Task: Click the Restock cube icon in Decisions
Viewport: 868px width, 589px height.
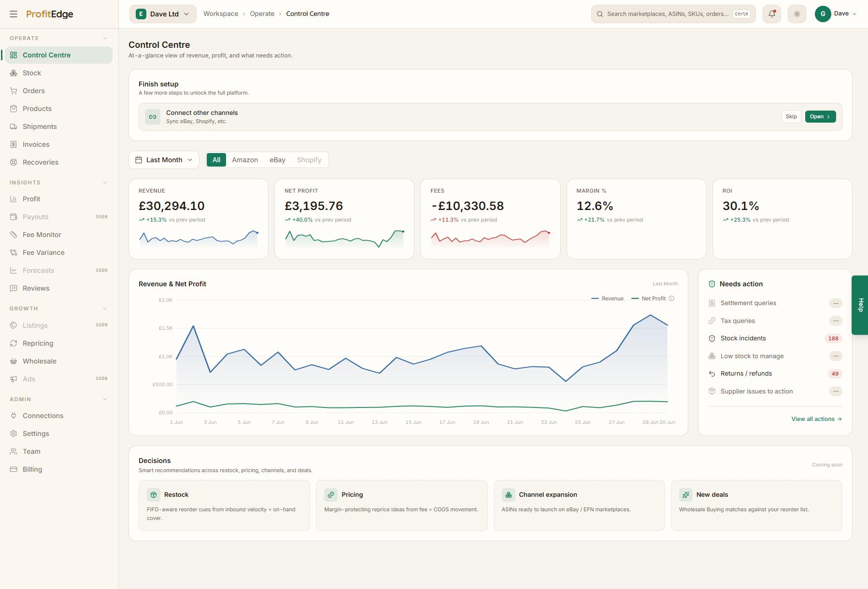Action: [154, 495]
